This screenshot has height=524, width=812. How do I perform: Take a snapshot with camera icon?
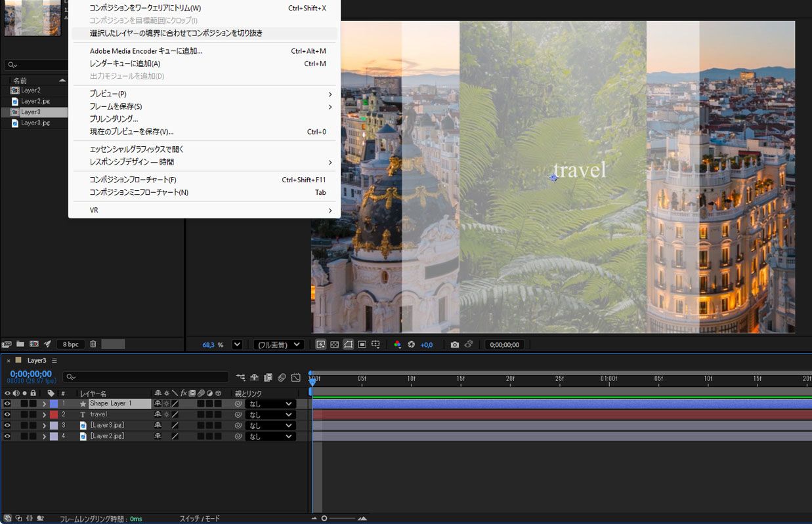click(x=454, y=344)
